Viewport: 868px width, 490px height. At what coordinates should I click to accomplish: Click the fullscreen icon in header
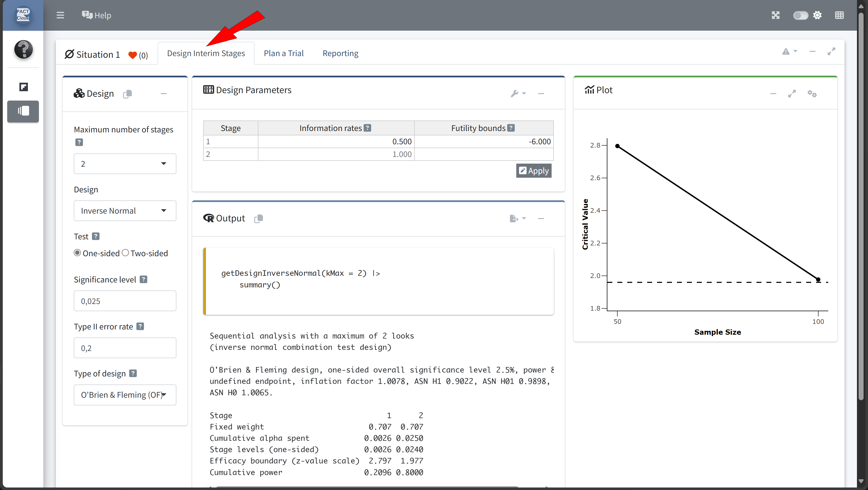pyautogui.click(x=776, y=15)
